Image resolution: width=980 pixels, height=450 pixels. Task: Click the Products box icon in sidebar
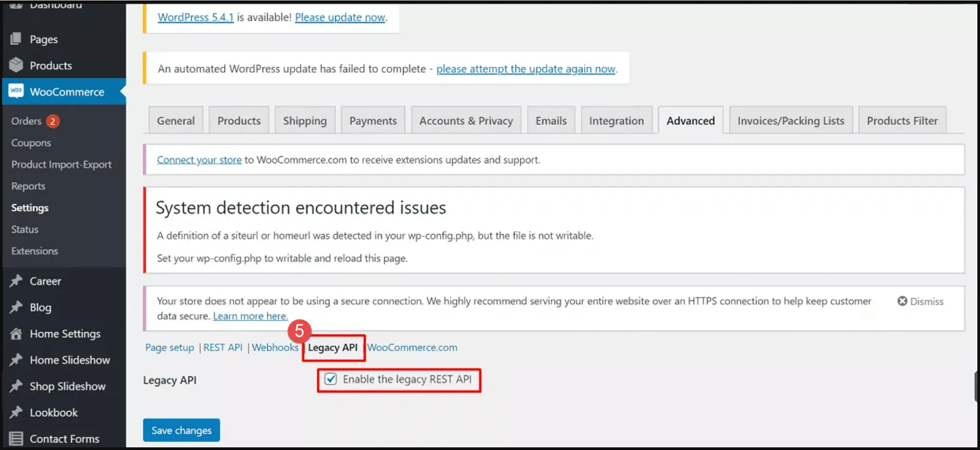point(16,65)
